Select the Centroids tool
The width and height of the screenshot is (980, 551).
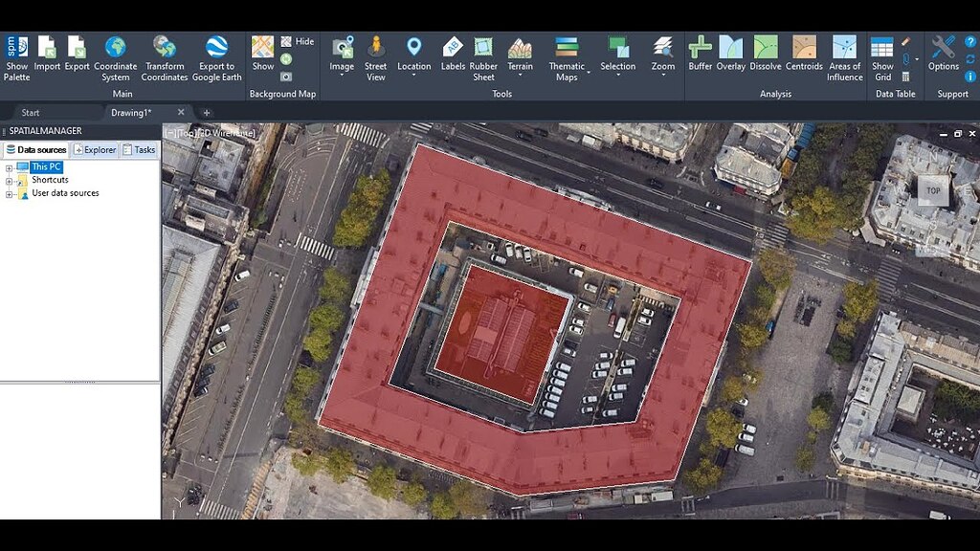click(x=804, y=55)
